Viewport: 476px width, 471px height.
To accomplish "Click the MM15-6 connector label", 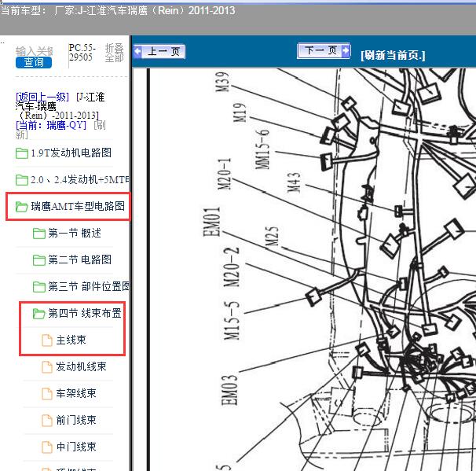I will point(262,149).
